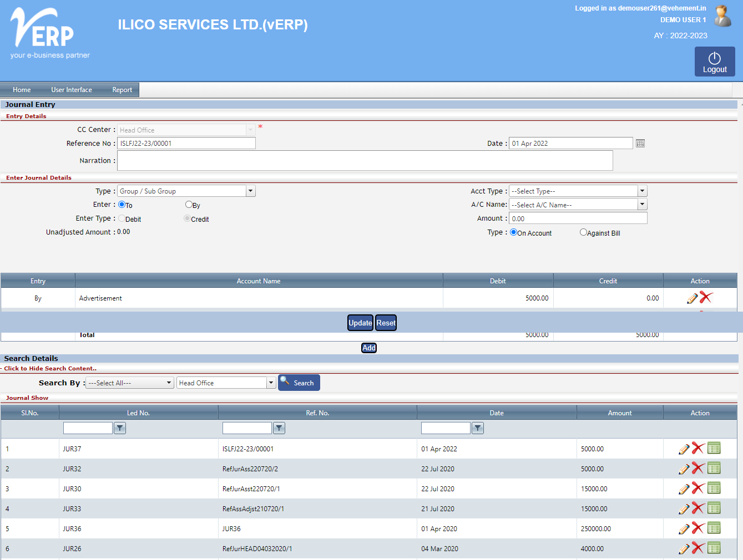The height and width of the screenshot is (560, 743).
Task: Choose Credit as Enter Type
Action: click(x=187, y=218)
